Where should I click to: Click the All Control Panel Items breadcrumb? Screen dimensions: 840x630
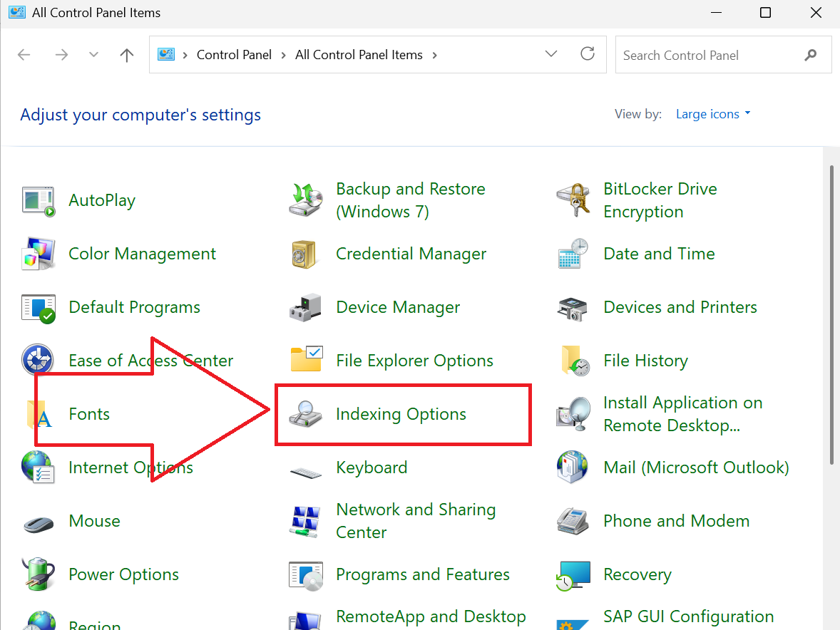[x=359, y=55]
